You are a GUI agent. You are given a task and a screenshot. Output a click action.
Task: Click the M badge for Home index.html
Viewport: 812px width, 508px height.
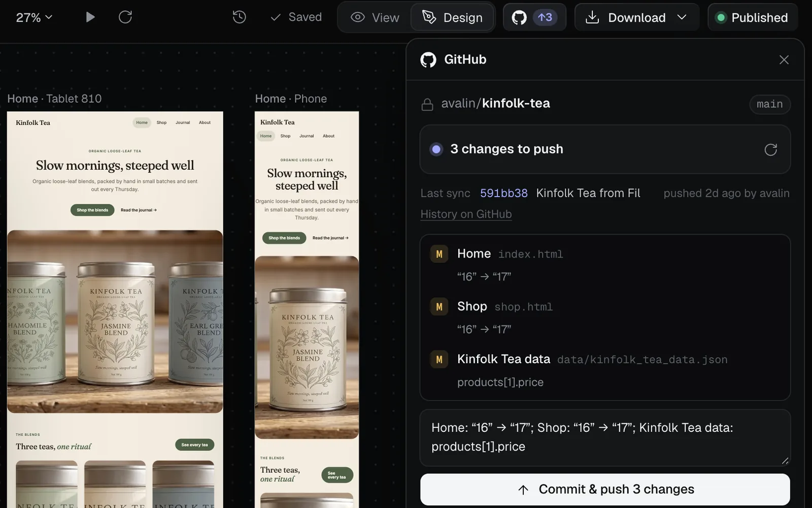[x=439, y=254]
